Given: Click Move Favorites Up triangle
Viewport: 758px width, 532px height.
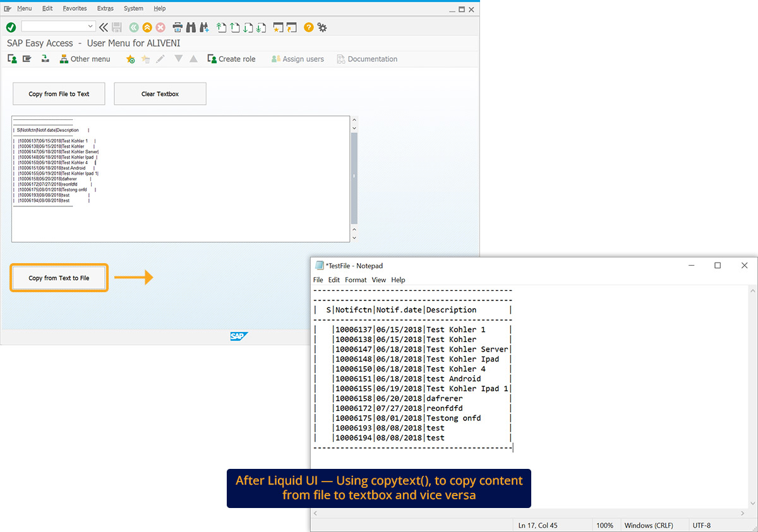Looking at the screenshot, I should pos(193,59).
